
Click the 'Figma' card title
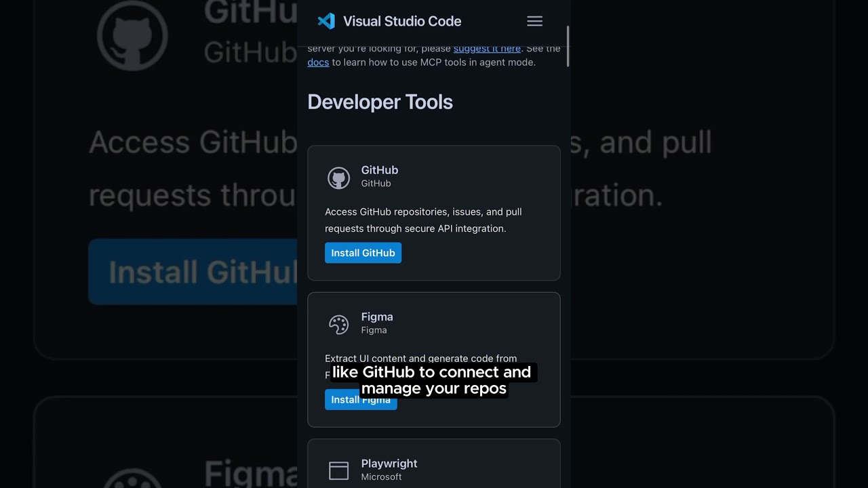[x=377, y=317]
